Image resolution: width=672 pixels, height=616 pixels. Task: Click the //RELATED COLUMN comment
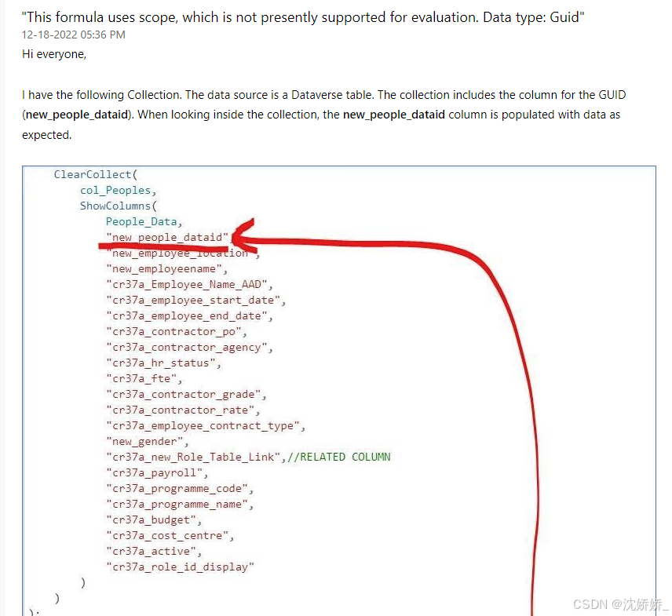(x=338, y=457)
